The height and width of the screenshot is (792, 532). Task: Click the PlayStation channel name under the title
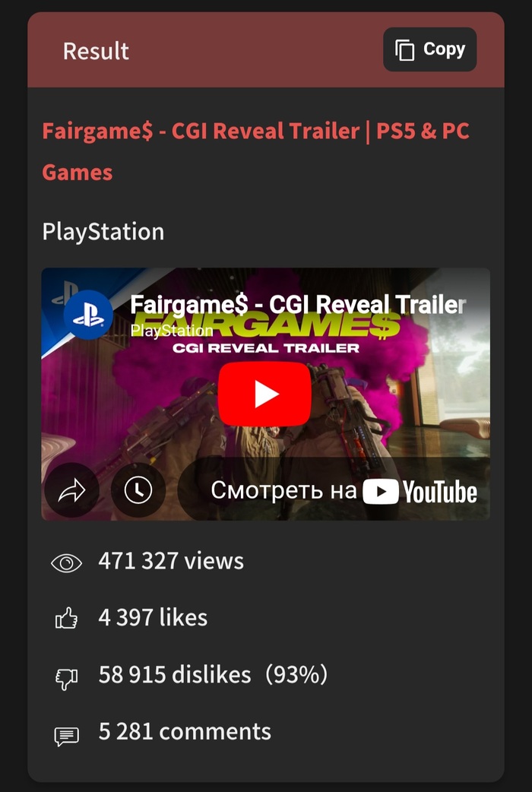pyautogui.click(x=103, y=232)
